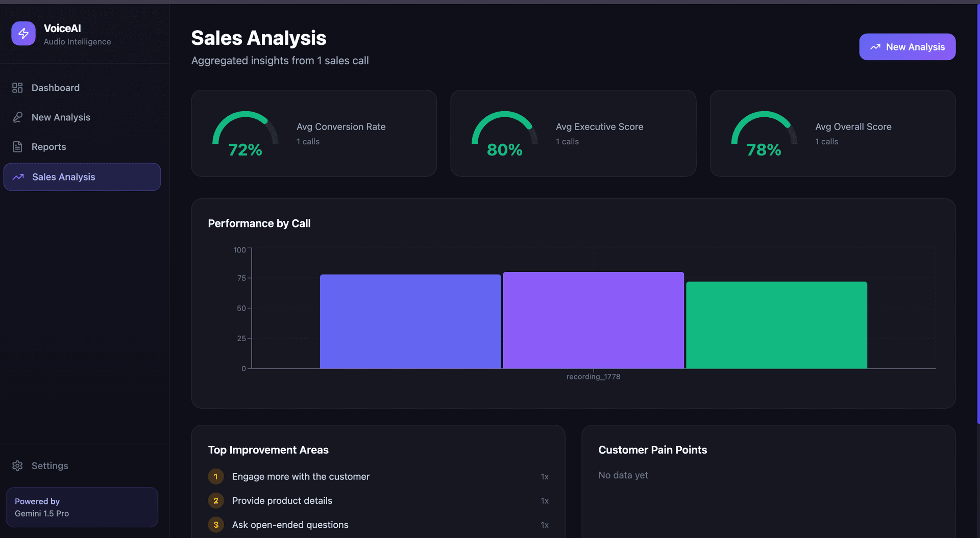The height and width of the screenshot is (538, 980).
Task: Click the 100 y-axis label on chart
Action: coord(239,250)
